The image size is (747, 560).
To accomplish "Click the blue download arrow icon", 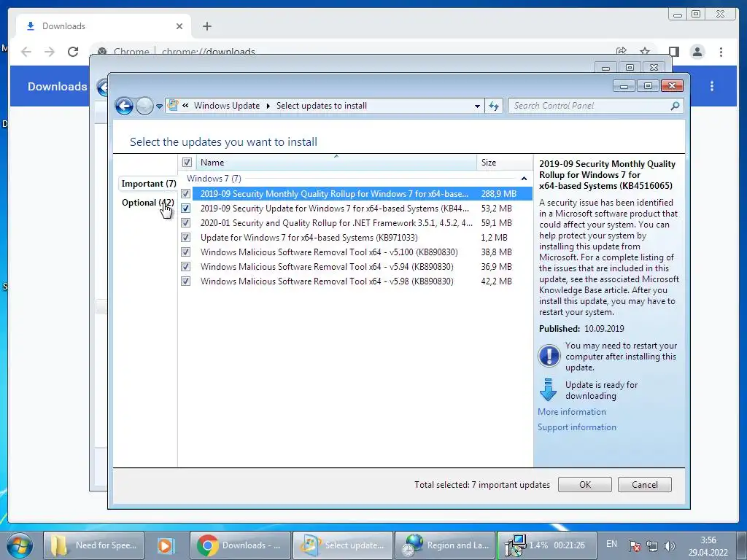I will [x=549, y=389].
